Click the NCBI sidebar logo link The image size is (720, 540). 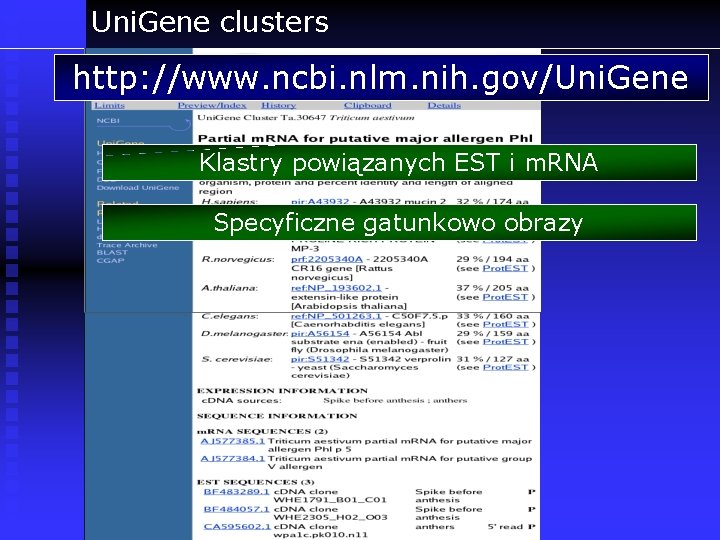coord(108,120)
